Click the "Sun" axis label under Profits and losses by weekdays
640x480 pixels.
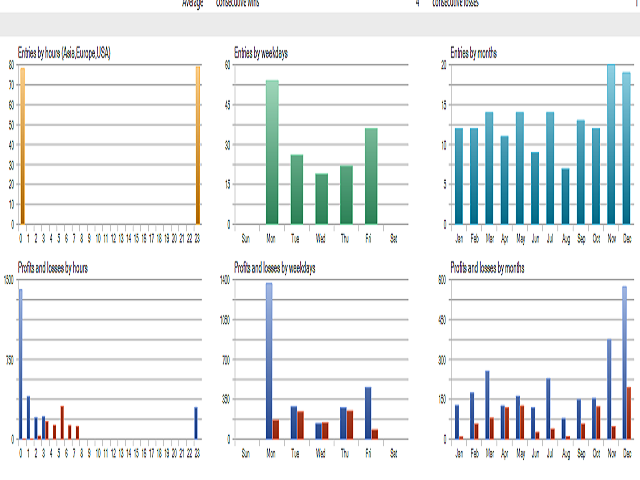tap(246, 453)
